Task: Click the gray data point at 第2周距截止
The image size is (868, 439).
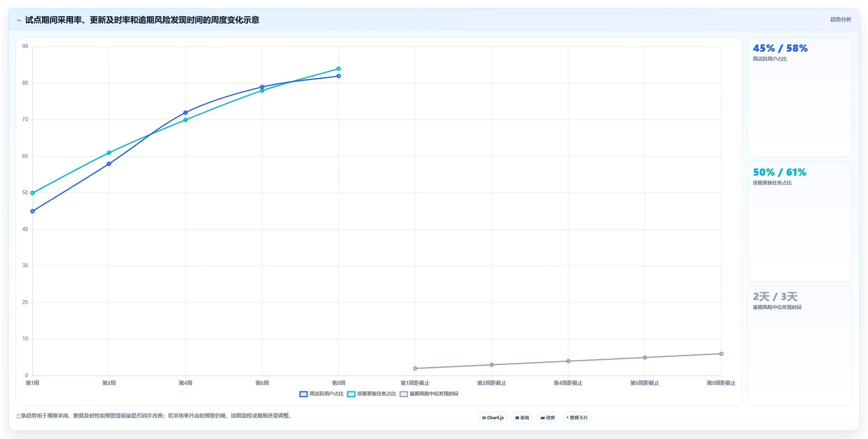Action: coord(492,365)
